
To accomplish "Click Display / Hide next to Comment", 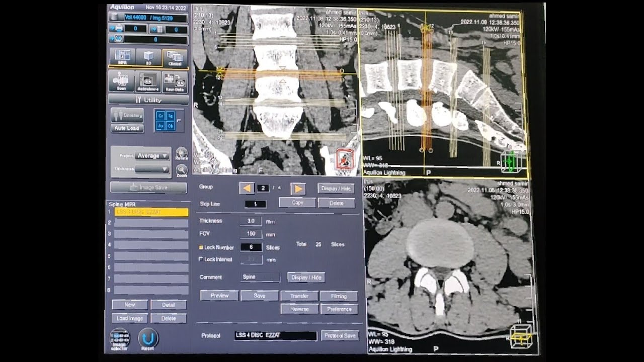I will (x=306, y=278).
